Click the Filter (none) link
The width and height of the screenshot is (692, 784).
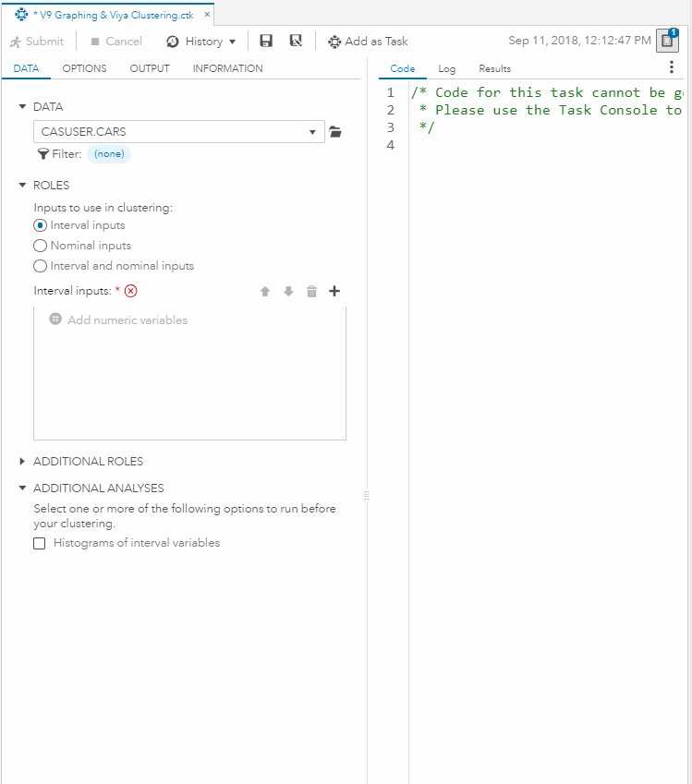pyautogui.click(x=109, y=154)
